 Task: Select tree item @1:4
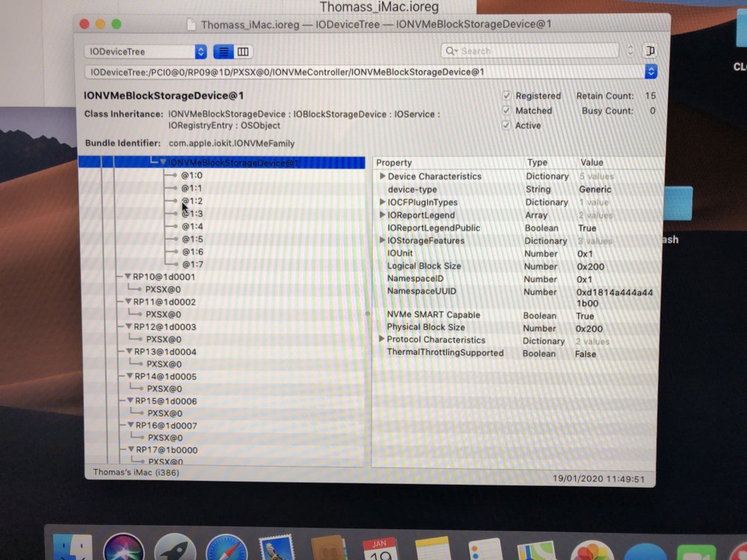tap(192, 226)
